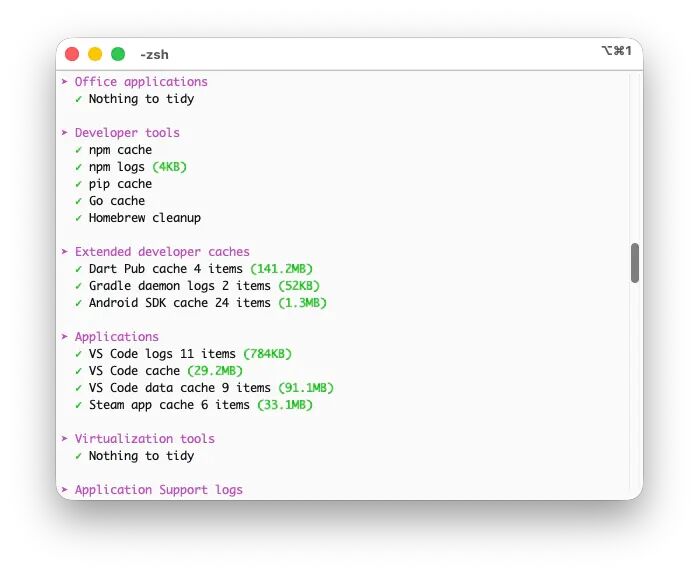The image size is (699, 574).
Task: Click the VS Code data cache 9 items text
Action: click(x=180, y=388)
